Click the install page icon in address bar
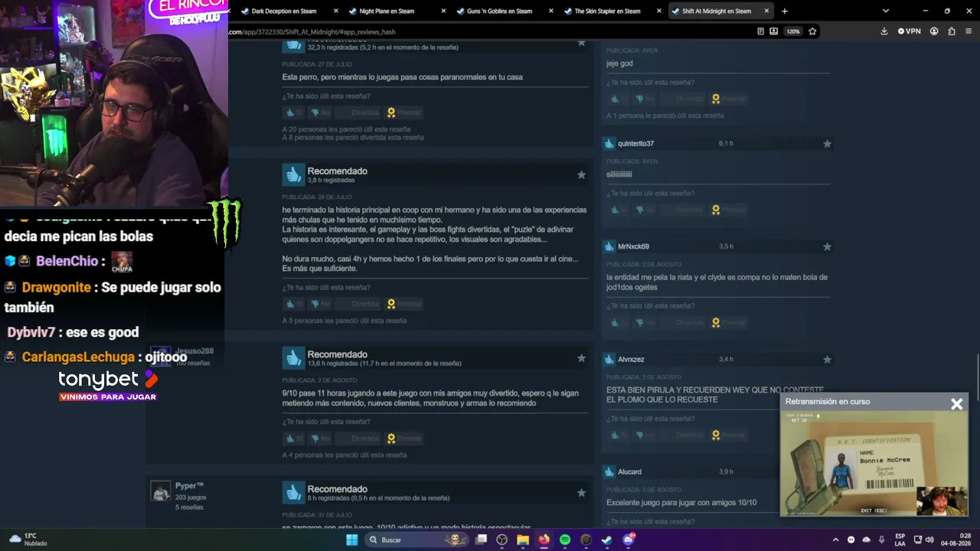 click(x=774, y=31)
